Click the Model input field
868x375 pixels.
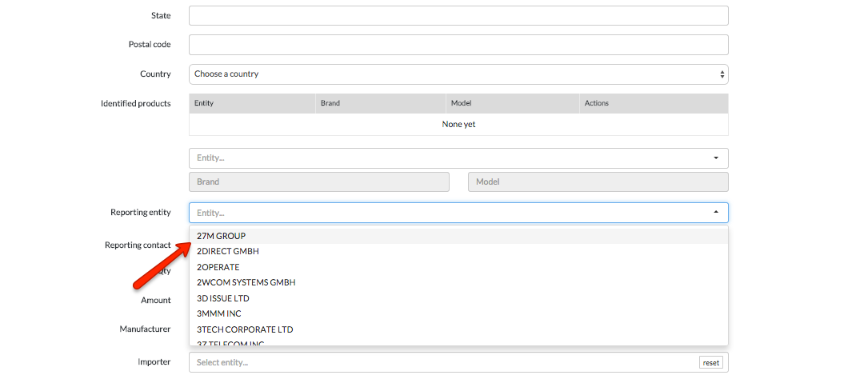pos(598,182)
